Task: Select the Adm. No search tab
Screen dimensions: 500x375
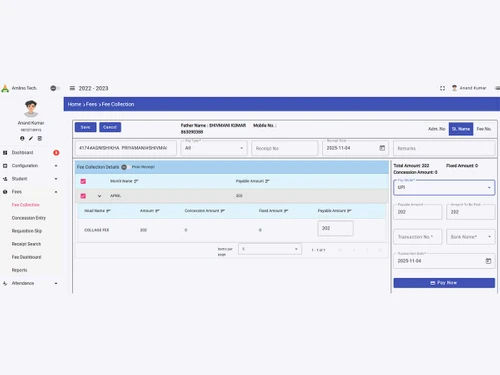Action: tap(437, 129)
